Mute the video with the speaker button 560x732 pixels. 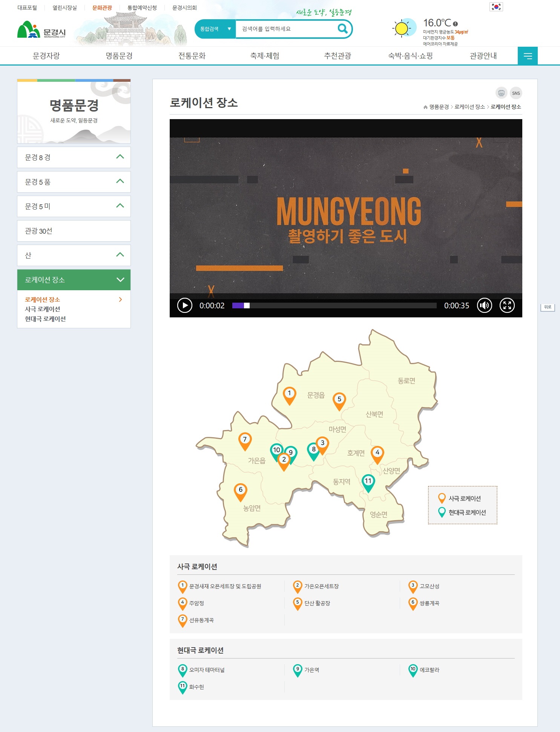coord(485,305)
